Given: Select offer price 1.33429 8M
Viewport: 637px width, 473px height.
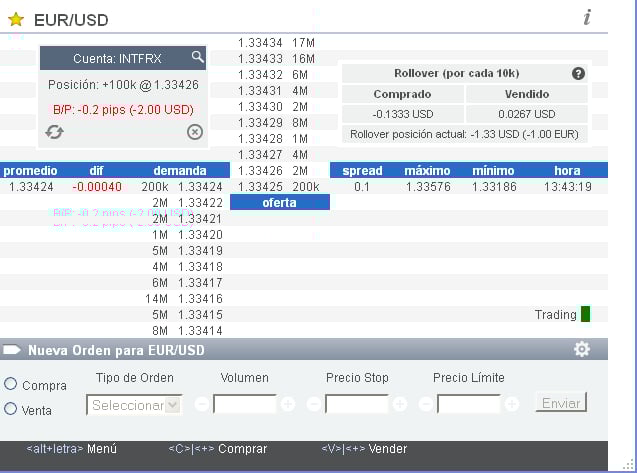Looking at the screenshot, I should pyautogui.click(x=273, y=123).
